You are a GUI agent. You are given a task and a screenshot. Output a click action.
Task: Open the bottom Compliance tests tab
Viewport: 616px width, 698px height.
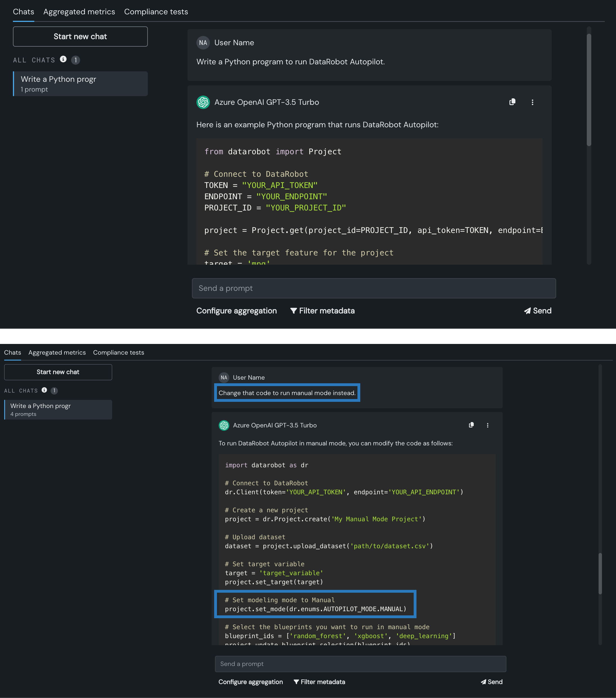[119, 352]
